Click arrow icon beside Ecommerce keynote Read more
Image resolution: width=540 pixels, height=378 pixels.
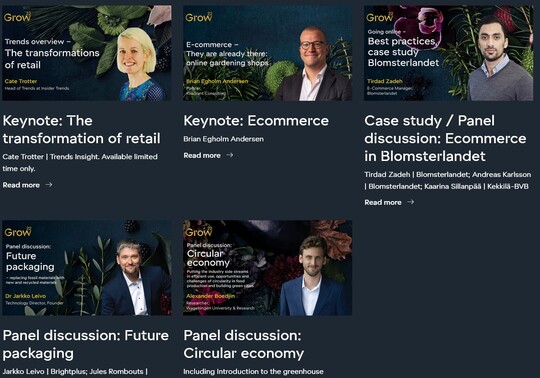[x=230, y=155]
